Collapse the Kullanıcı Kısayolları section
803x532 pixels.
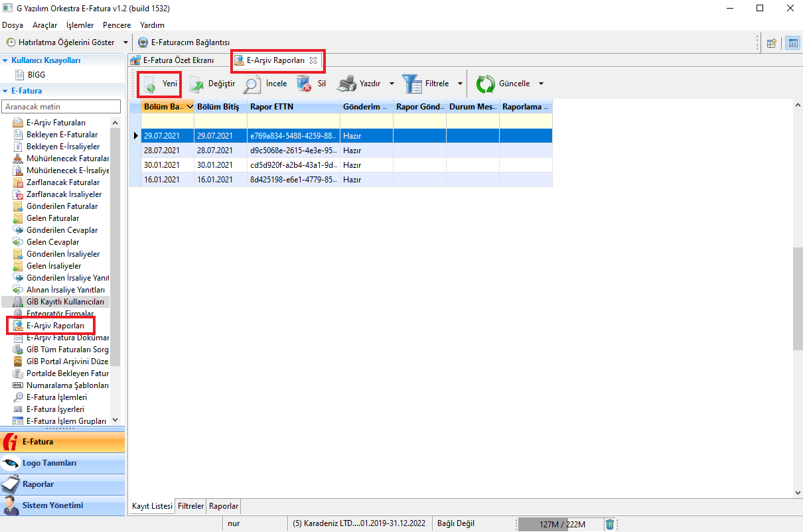(x=5, y=60)
